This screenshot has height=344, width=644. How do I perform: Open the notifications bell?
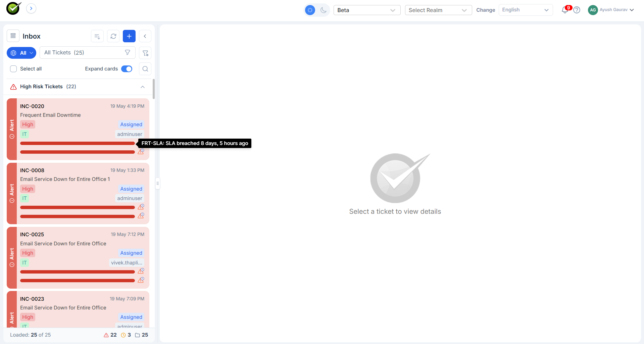(x=565, y=10)
